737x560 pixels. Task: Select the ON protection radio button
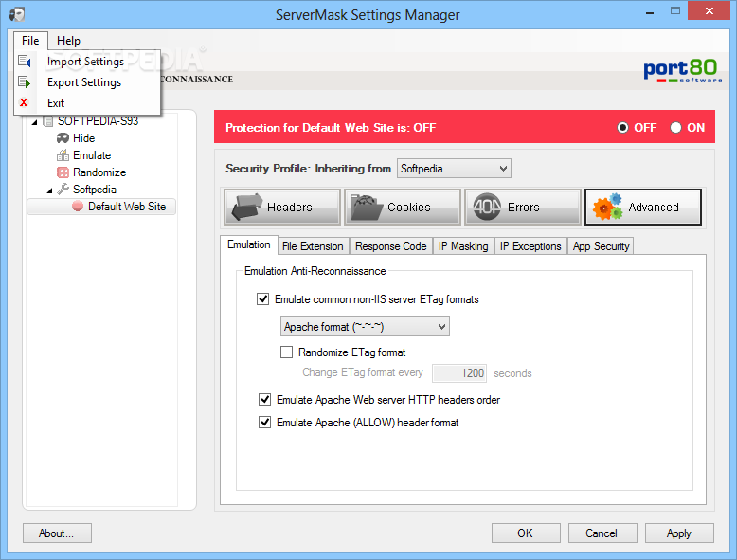(x=675, y=127)
